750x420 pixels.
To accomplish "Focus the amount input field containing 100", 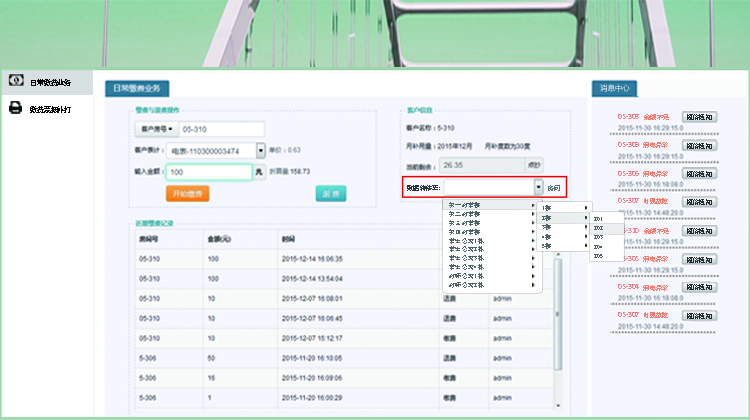I will click(208, 172).
